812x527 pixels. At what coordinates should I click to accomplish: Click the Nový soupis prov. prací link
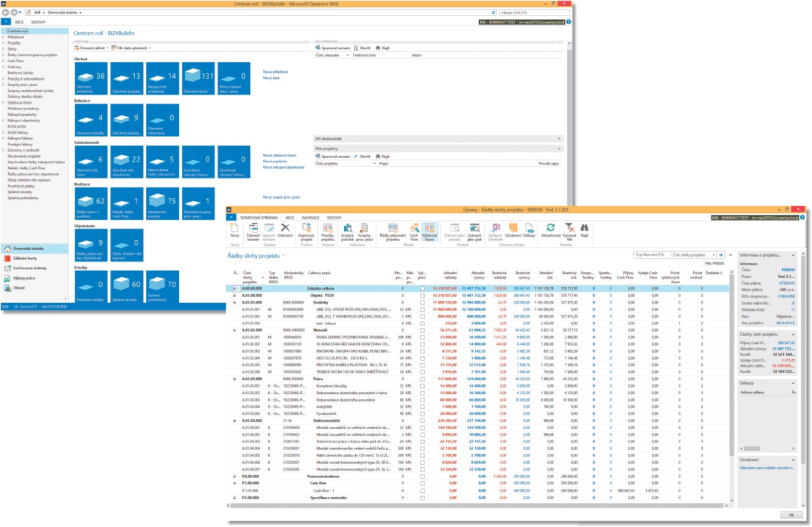[x=281, y=197]
